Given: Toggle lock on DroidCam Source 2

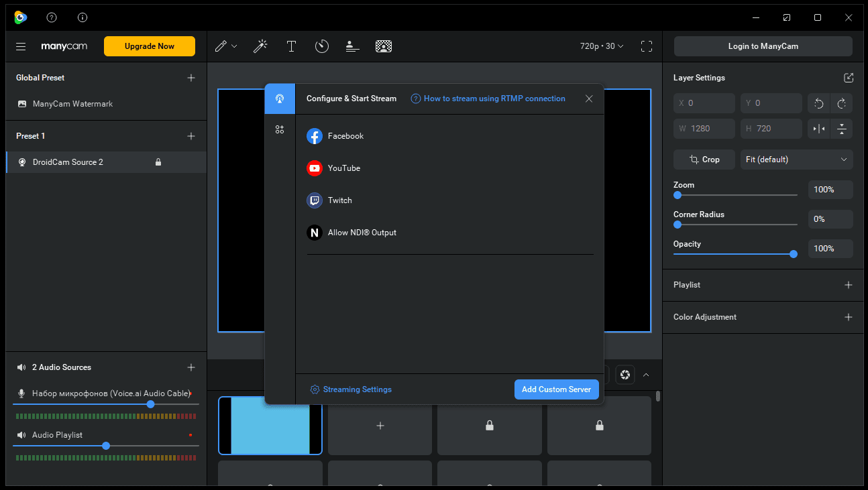Looking at the screenshot, I should 158,162.
